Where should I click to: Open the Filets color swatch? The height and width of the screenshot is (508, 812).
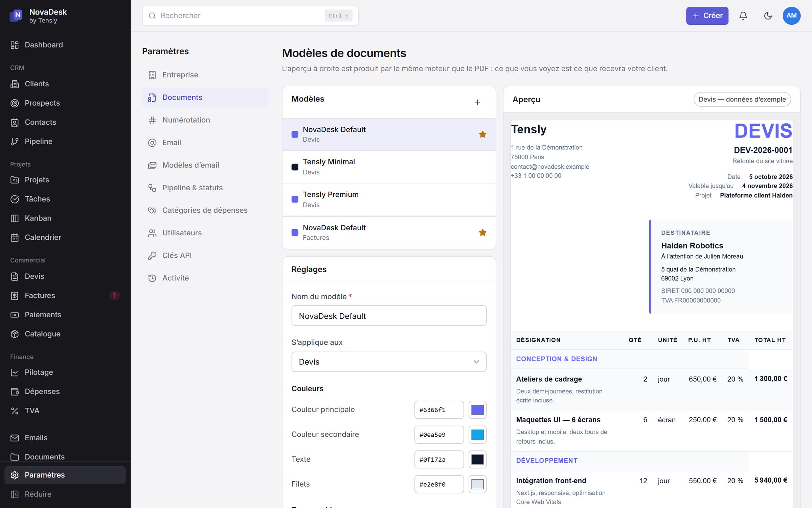coord(477,484)
